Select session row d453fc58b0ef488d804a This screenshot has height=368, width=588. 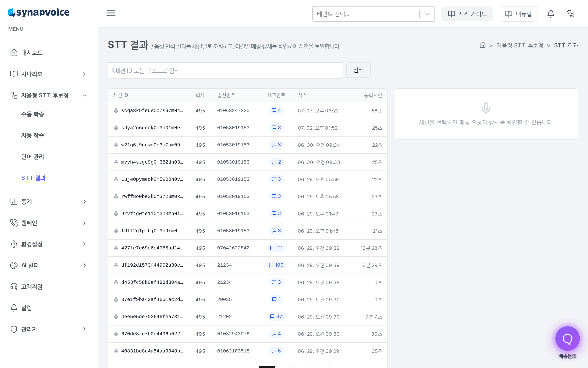pyautogui.click(x=247, y=282)
